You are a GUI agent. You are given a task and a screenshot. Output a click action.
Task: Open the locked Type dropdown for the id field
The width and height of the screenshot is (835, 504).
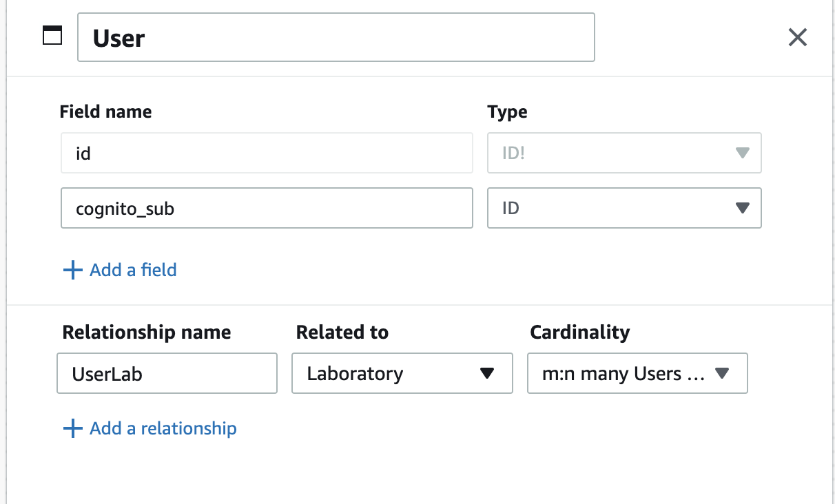(623, 153)
